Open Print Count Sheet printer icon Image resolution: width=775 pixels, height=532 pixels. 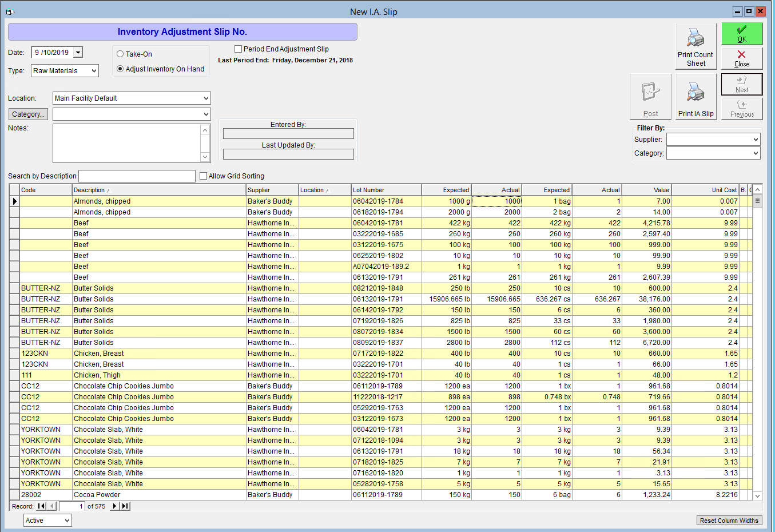click(696, 46)
